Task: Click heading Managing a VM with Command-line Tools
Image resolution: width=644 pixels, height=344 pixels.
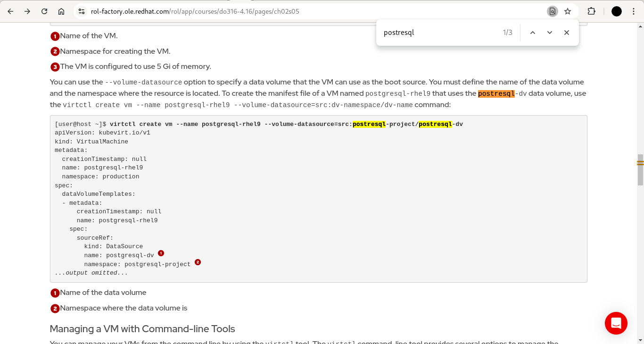Action: (142, 329)
